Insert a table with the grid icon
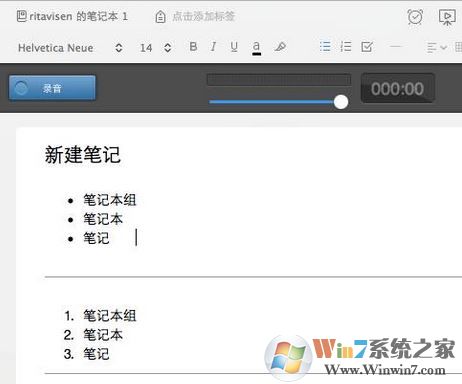 (458, 47)
